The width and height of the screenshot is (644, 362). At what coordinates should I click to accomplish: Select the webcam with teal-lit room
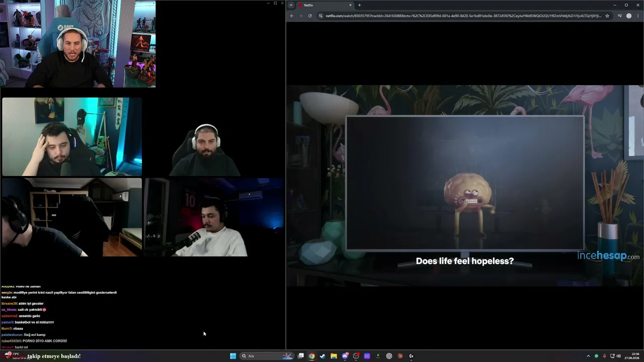tap(72, 137)
